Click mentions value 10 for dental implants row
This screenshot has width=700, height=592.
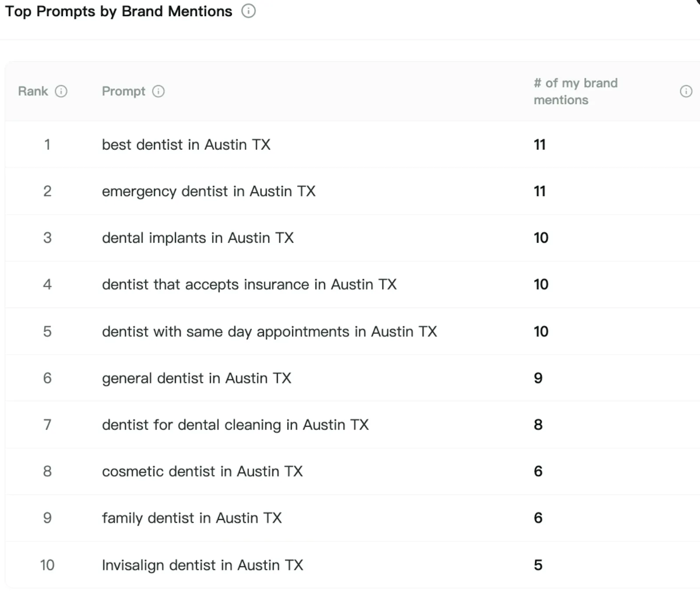coord(541,238)
